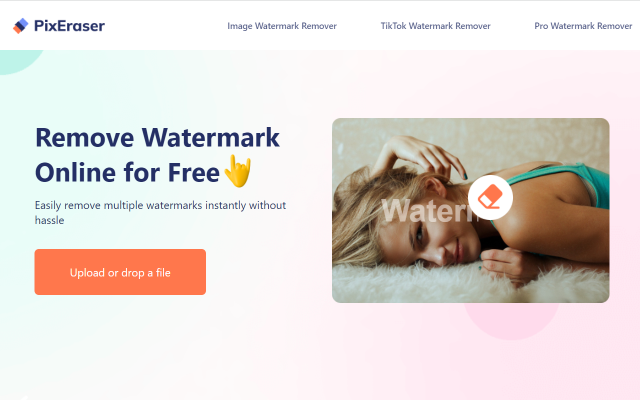Click the PixEraser brand name text

coord(69,26)
